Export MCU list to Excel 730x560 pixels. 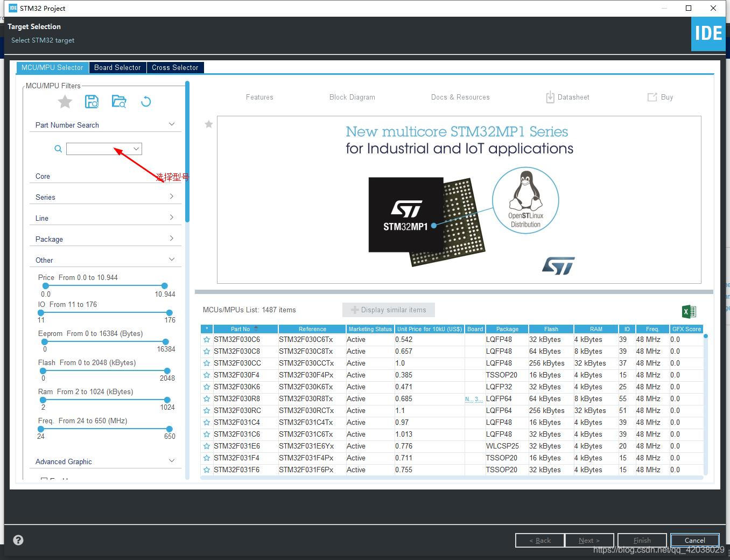click(689, 311)
